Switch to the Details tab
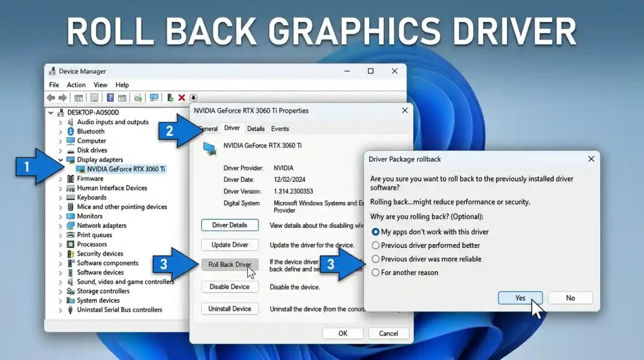The width and height of the screenshot is (644, 360). pos(256,128)
